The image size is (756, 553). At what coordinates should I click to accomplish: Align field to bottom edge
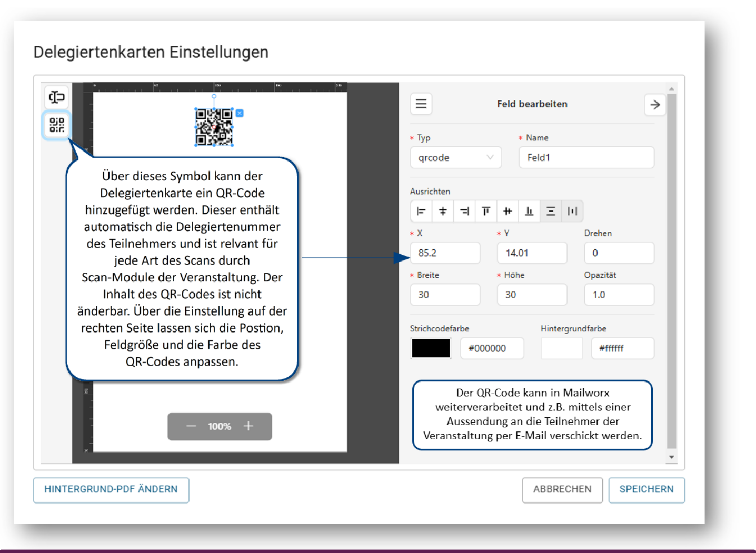click(x=529, y=211)
